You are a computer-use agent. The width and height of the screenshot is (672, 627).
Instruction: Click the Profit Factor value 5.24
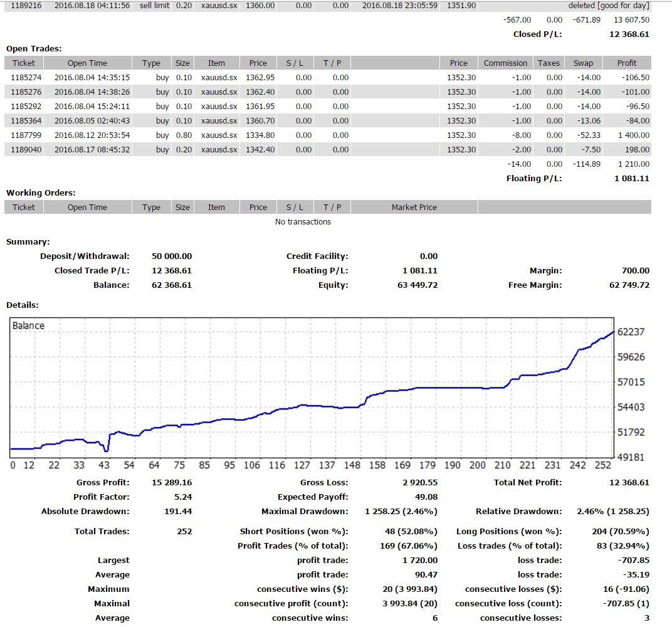click(x=183, y=497)
